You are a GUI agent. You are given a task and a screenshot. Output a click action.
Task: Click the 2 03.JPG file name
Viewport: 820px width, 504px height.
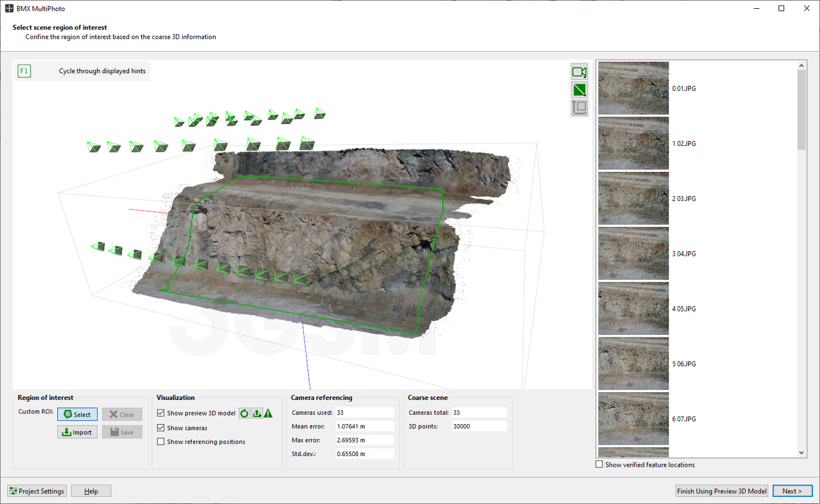coord(684,199)
